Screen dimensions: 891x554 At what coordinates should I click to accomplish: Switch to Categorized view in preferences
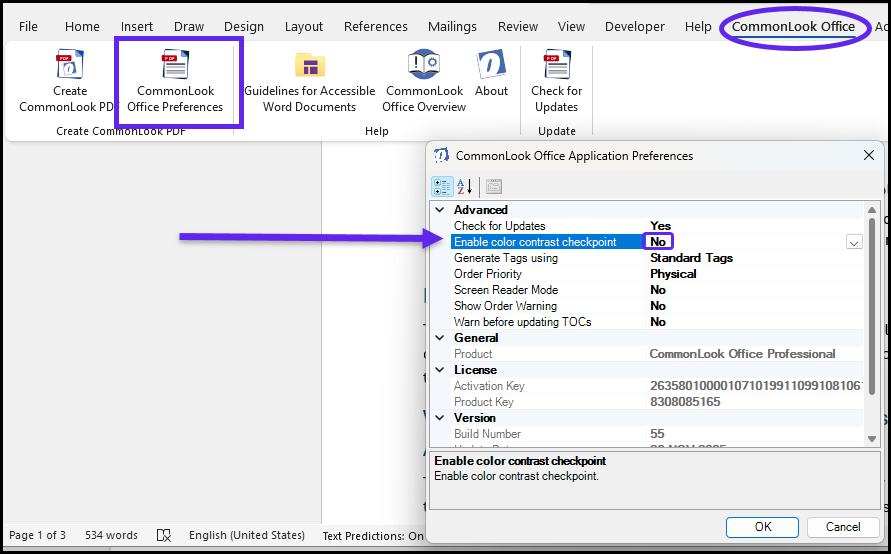click(x=442, y=186)
